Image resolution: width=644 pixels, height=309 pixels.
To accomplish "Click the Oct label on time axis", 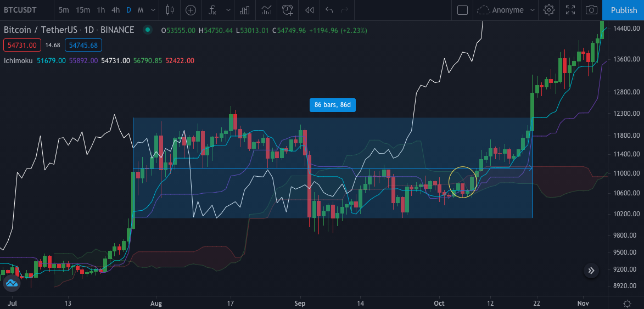I will tap(439, 304).
